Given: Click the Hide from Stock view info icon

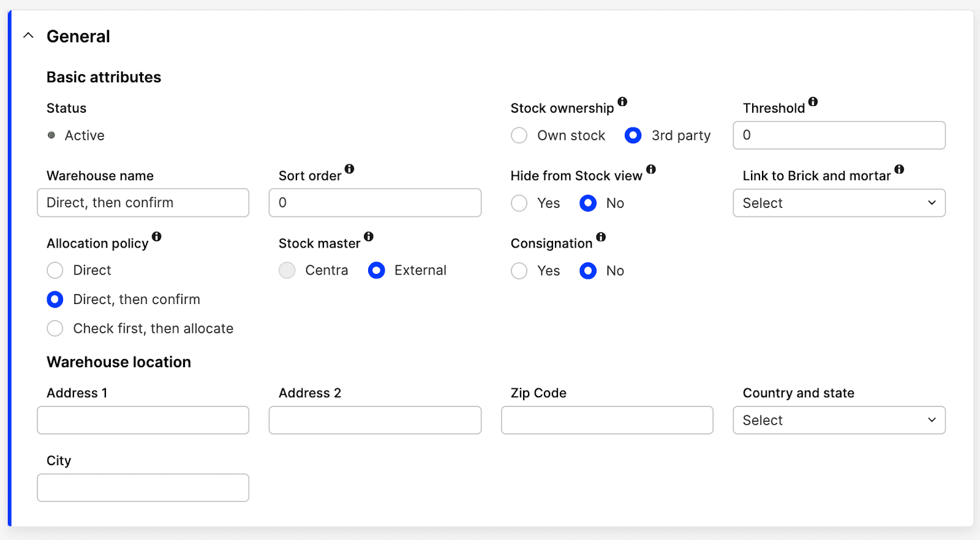Looking at the screenshot, I should coord(651,169).
